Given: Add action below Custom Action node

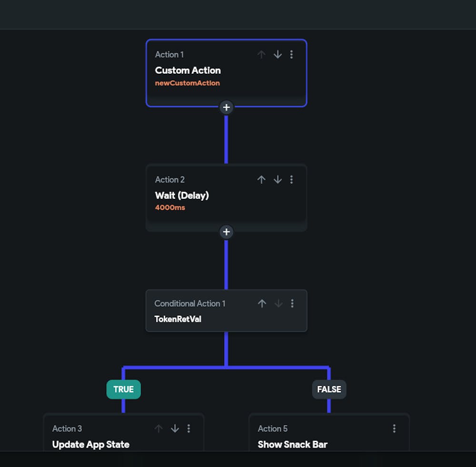Looking at the screenshot, I should 226,107.
